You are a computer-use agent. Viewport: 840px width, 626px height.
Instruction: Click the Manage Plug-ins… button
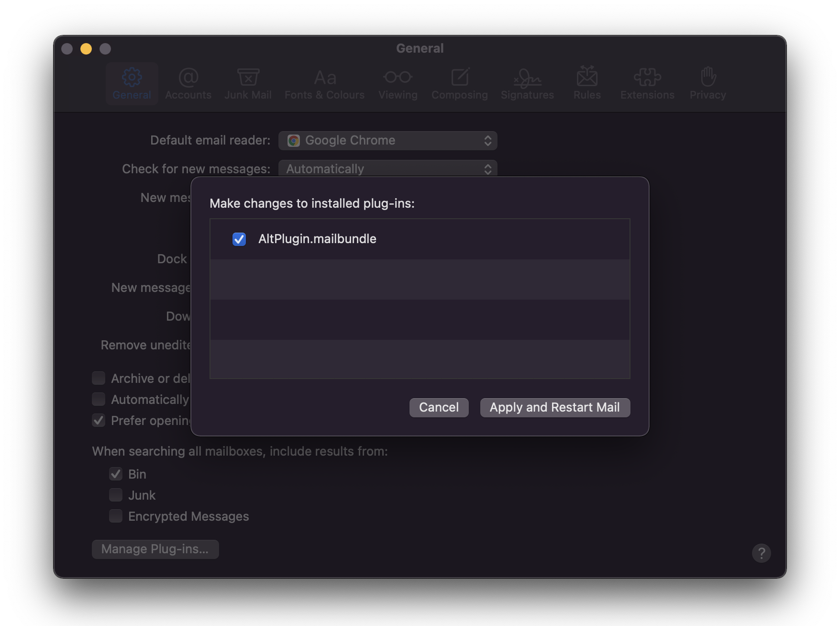[x=155, y=549]
